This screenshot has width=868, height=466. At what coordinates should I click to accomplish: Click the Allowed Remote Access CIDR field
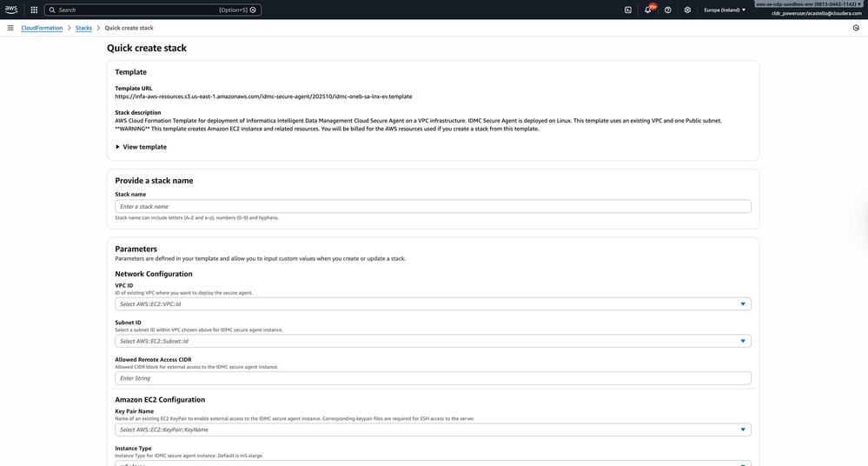(433, 378)
